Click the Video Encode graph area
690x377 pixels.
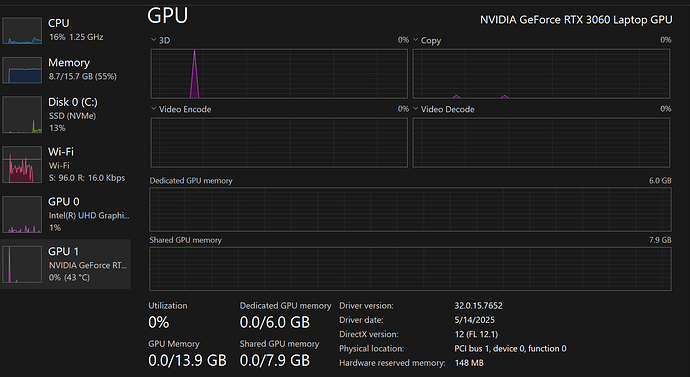coord(279,142)
